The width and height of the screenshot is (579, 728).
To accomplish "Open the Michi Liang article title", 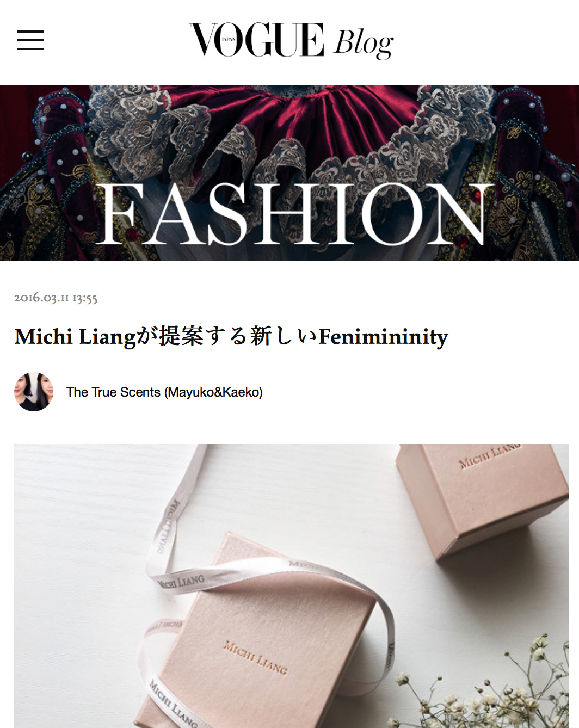I will pos(231,336).
